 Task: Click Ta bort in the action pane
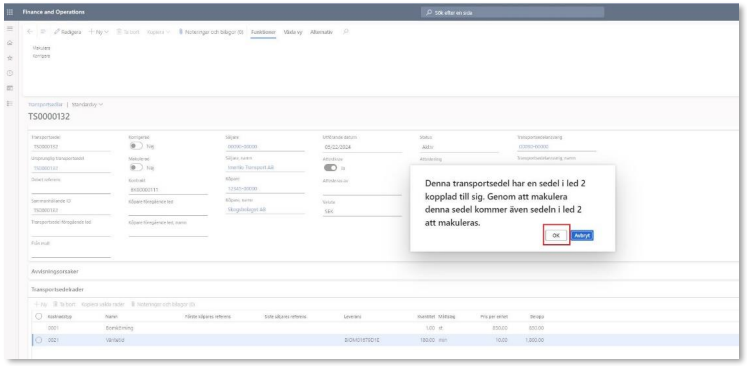tap(128, 32)
